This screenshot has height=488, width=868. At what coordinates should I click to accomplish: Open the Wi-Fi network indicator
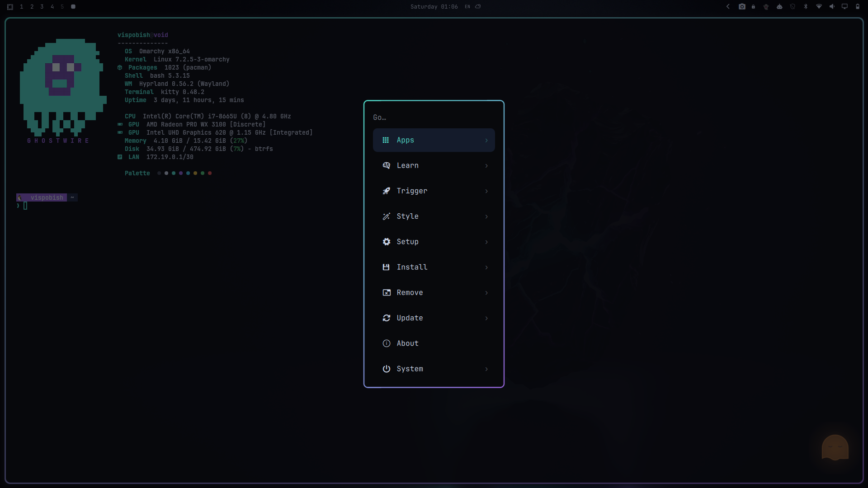tap(819, 7)
